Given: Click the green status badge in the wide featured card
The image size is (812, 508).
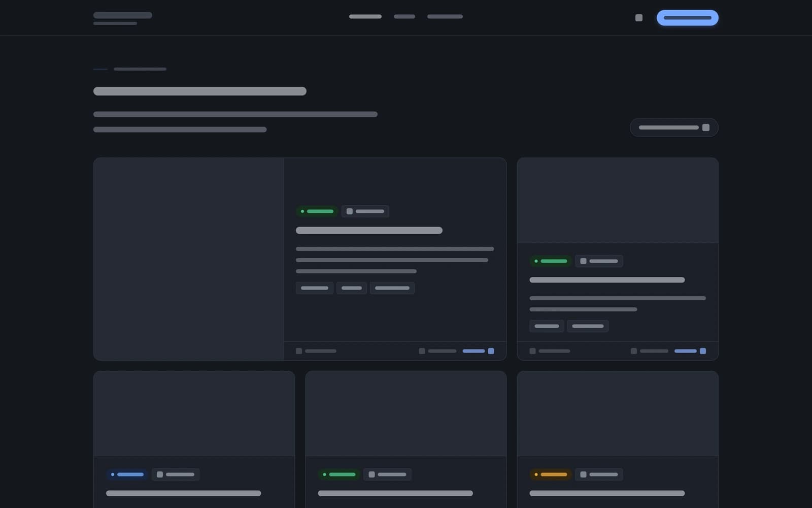Looking at the screenshot, I should point(317,211).
